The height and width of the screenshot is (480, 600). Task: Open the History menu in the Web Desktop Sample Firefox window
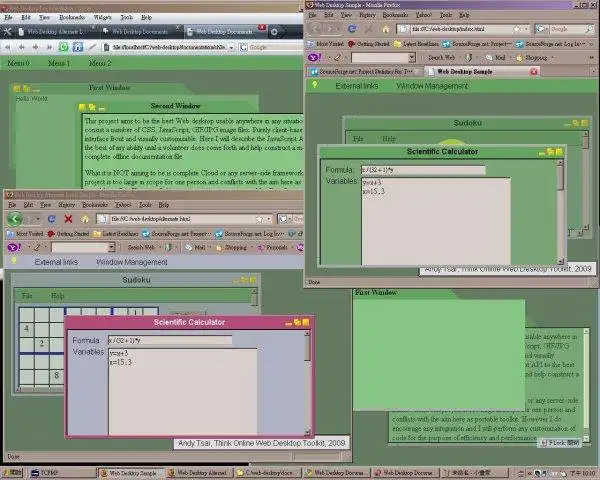tap(367, 15)
